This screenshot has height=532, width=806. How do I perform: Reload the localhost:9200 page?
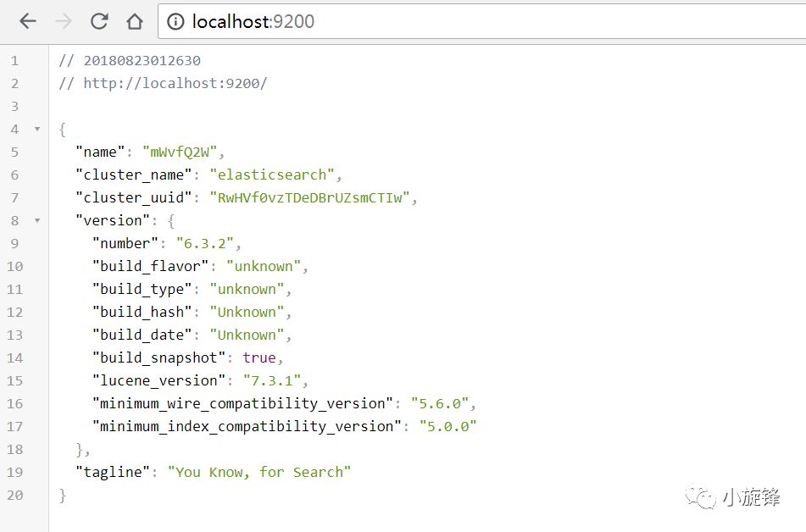point(99,21)
